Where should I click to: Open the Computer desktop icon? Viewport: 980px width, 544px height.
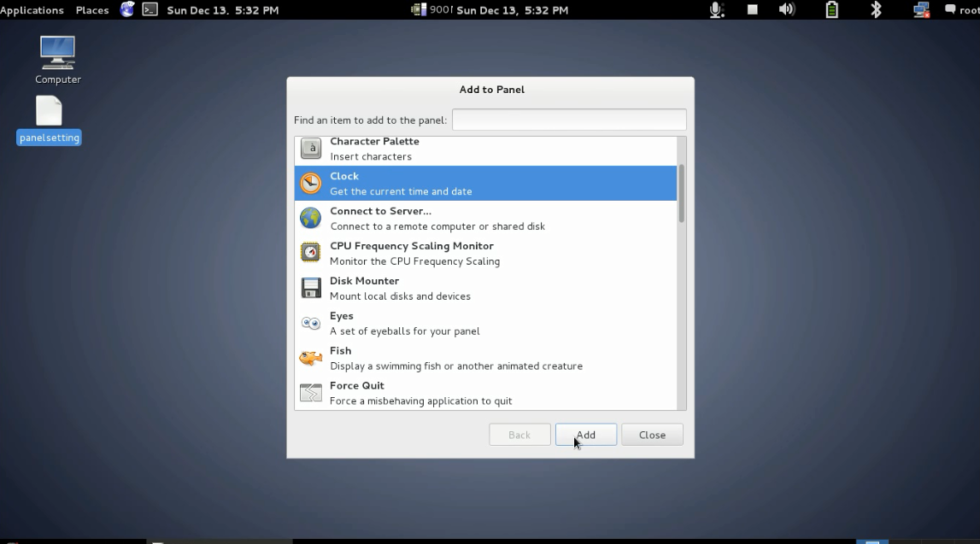[57, 60]
